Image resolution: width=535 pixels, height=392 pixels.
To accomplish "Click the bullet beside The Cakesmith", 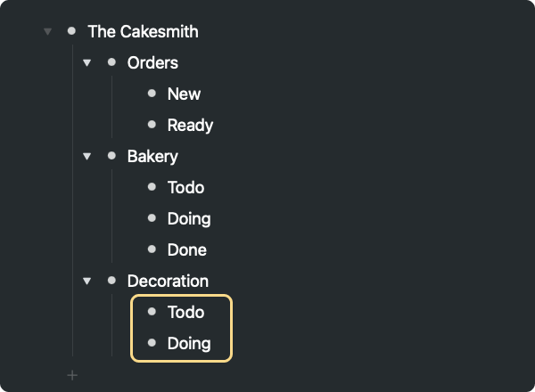I will click(71, 31).
